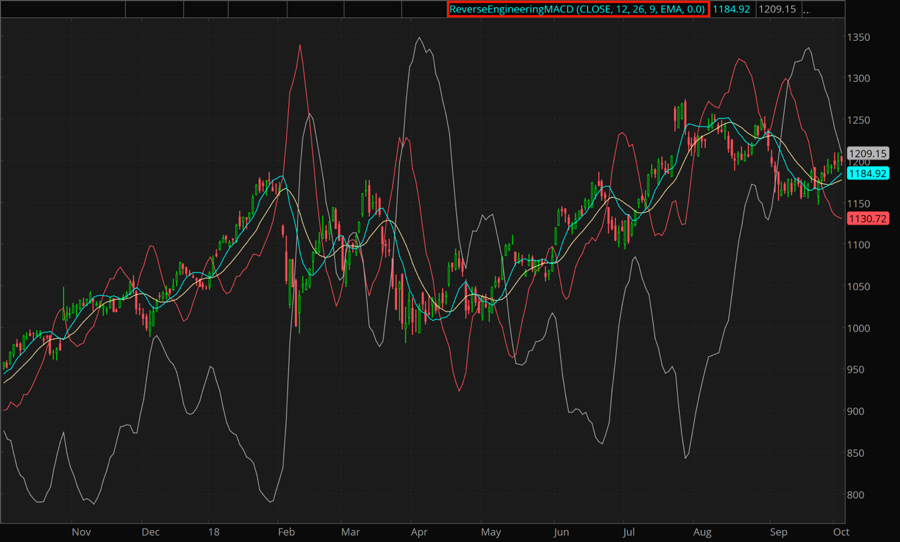This screenshot has height=542, width=900.
Task: Expand the header ellipsis for more values
Action: (x=808, y=9)
